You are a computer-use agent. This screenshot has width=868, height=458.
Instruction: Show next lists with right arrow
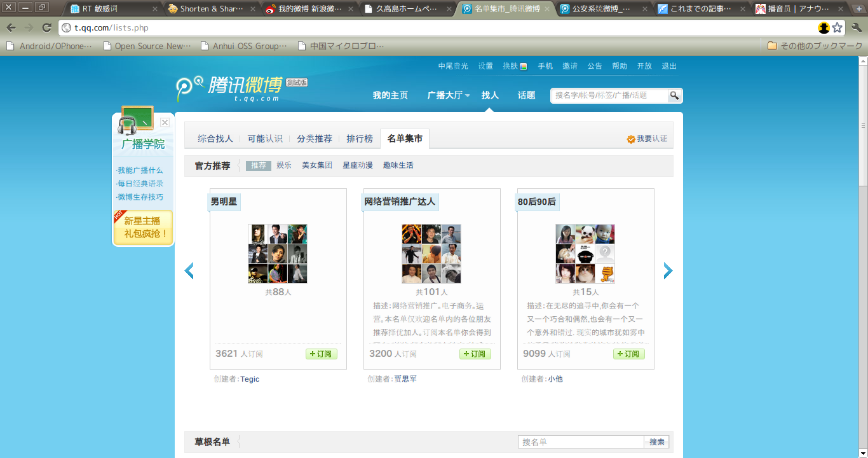[x=668, y=271]
